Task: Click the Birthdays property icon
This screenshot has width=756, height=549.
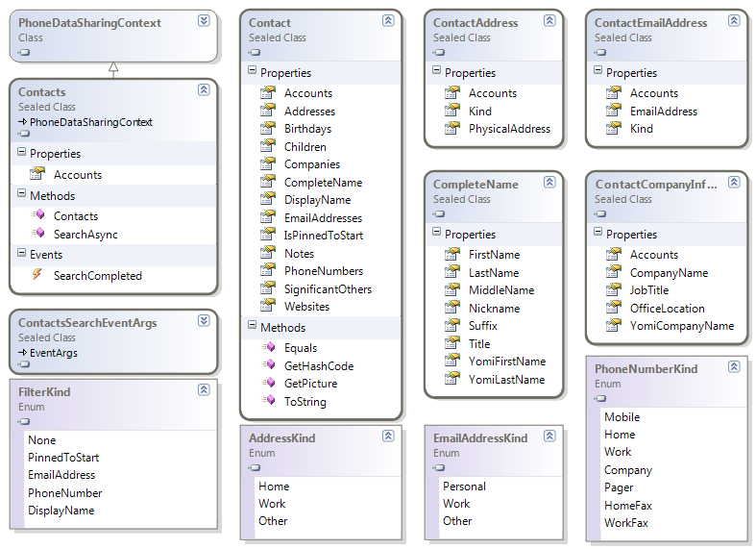Action: coord(268,128)
